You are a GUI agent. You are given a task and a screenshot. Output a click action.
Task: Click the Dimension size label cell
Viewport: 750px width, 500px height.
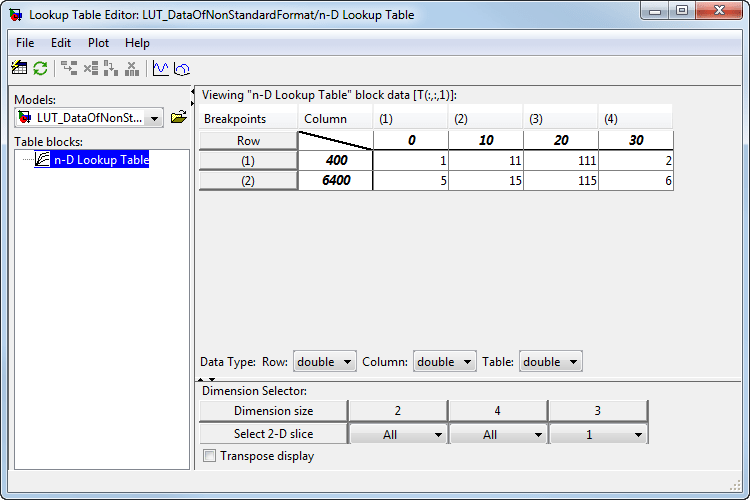(x=274, y=411)
